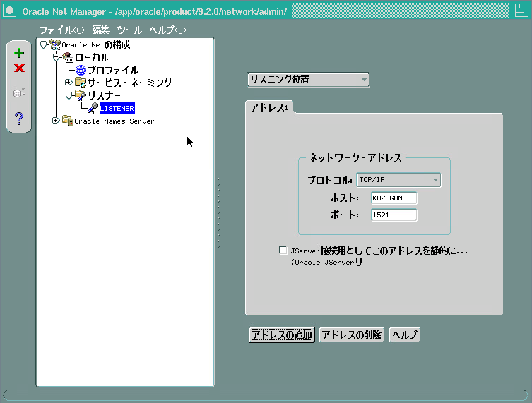
Task: Select the リスナー tree label
Action: [x=104, y=95]
